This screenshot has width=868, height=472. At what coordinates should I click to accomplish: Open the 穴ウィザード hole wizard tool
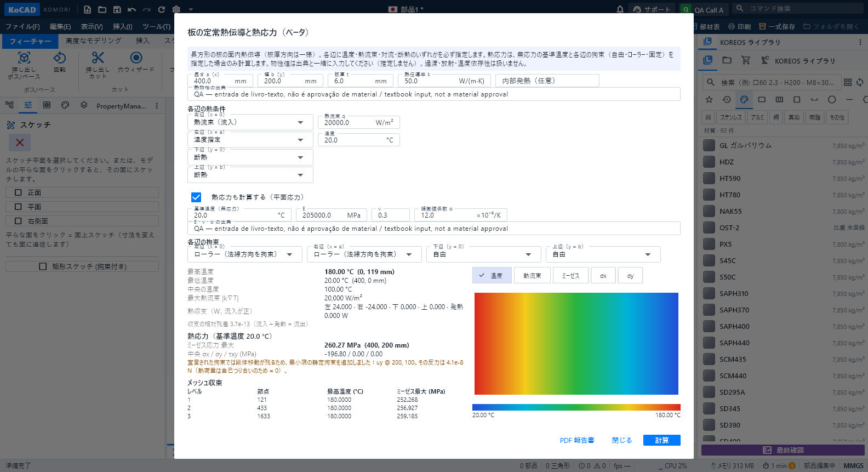click(136, 62)
